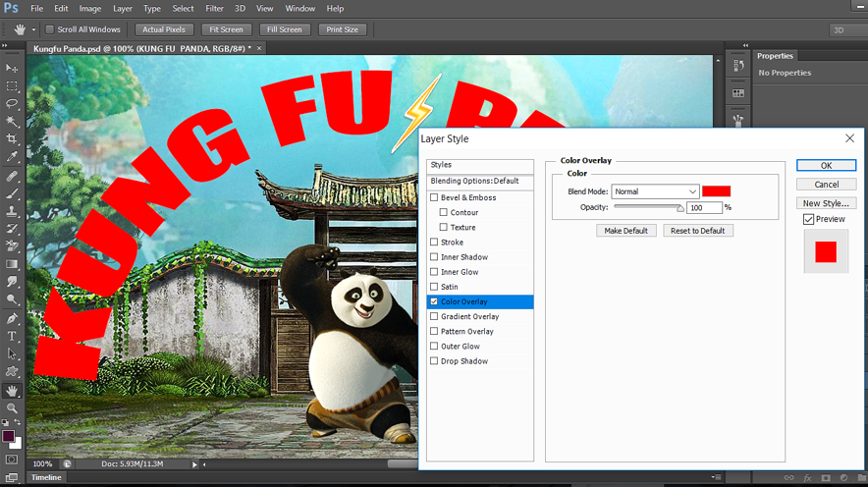
Task: Open the File menu
Action: [37, 8]
